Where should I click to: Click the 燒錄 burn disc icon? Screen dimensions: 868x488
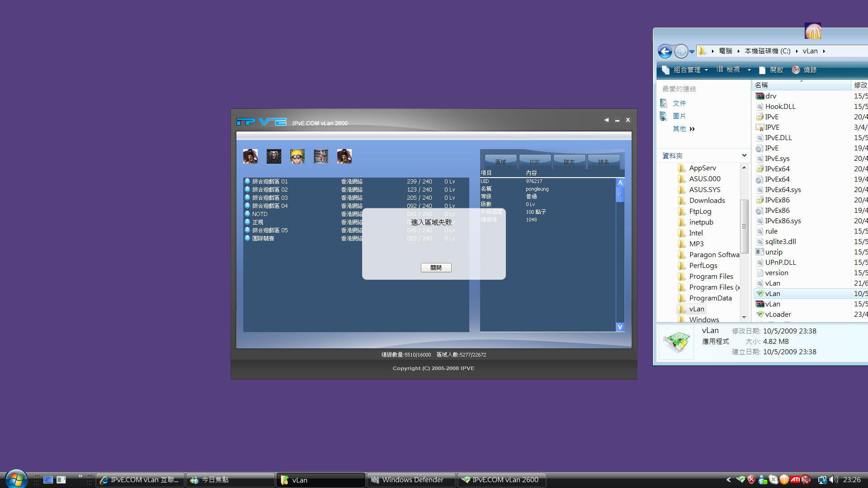(x=796, y=70)
